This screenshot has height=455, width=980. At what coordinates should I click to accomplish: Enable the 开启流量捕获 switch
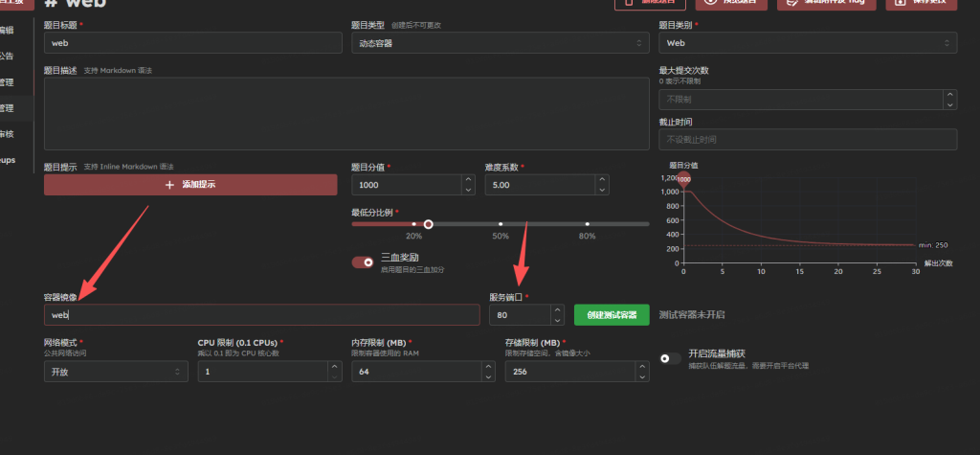[x=671, y=358]
